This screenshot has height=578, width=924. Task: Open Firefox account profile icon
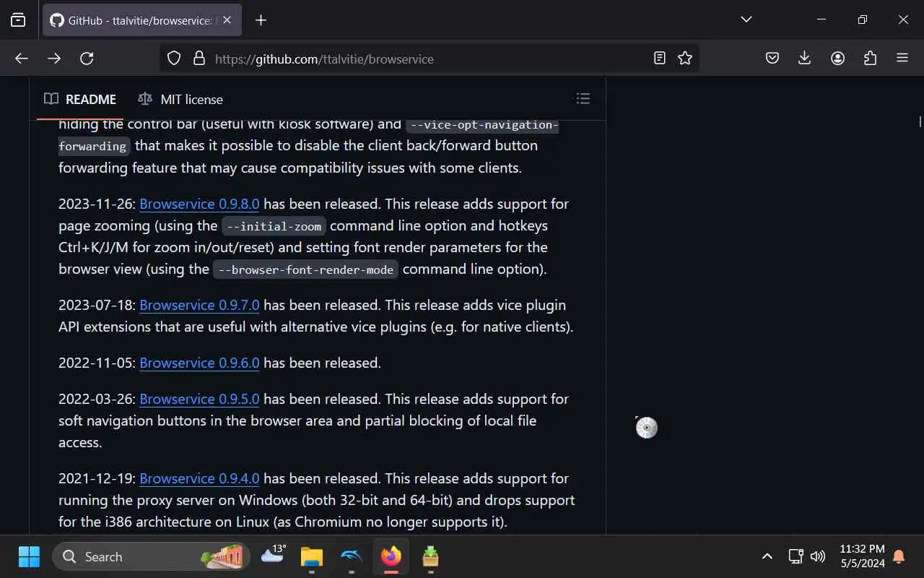837,59
